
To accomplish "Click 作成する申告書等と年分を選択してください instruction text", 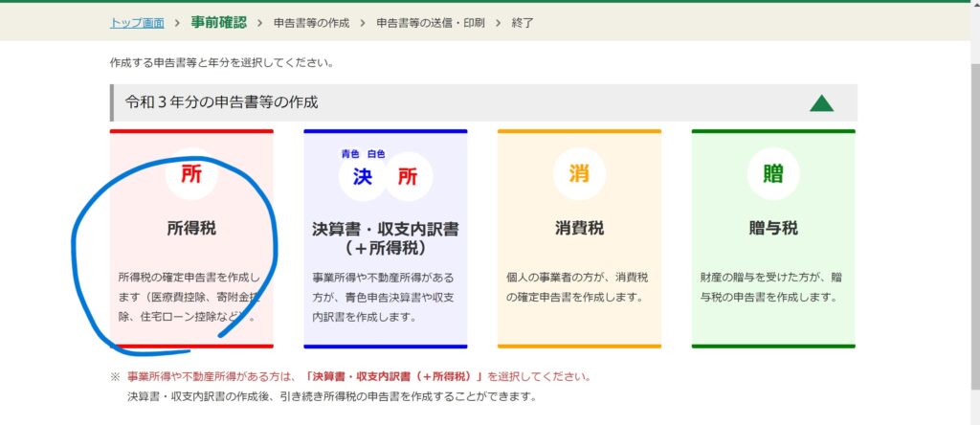I will tap(222, 63).
